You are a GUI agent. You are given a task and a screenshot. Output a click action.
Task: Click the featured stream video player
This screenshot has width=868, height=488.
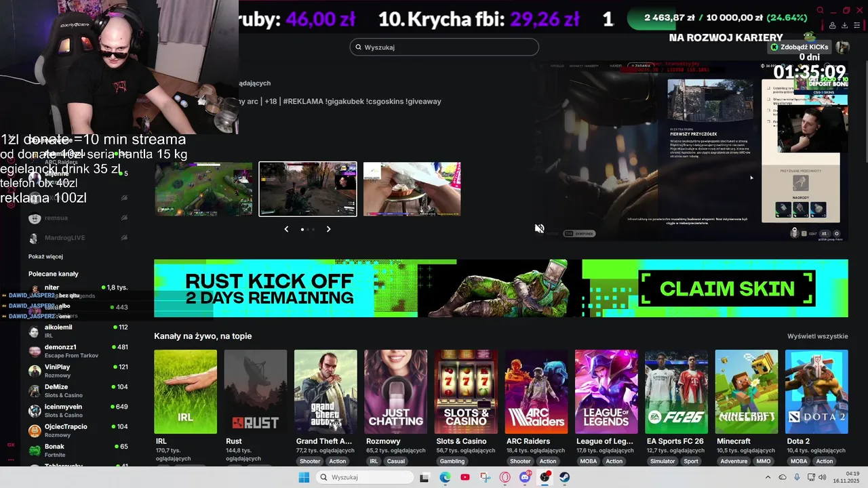[690, 150]
